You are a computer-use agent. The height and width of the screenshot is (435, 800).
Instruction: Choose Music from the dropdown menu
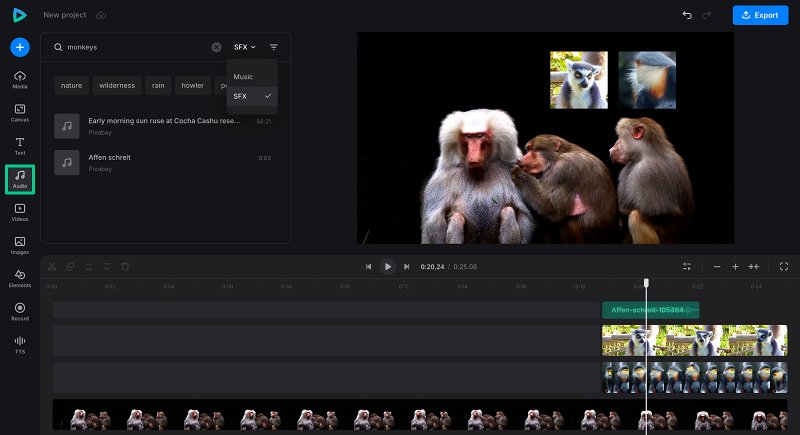252,76
